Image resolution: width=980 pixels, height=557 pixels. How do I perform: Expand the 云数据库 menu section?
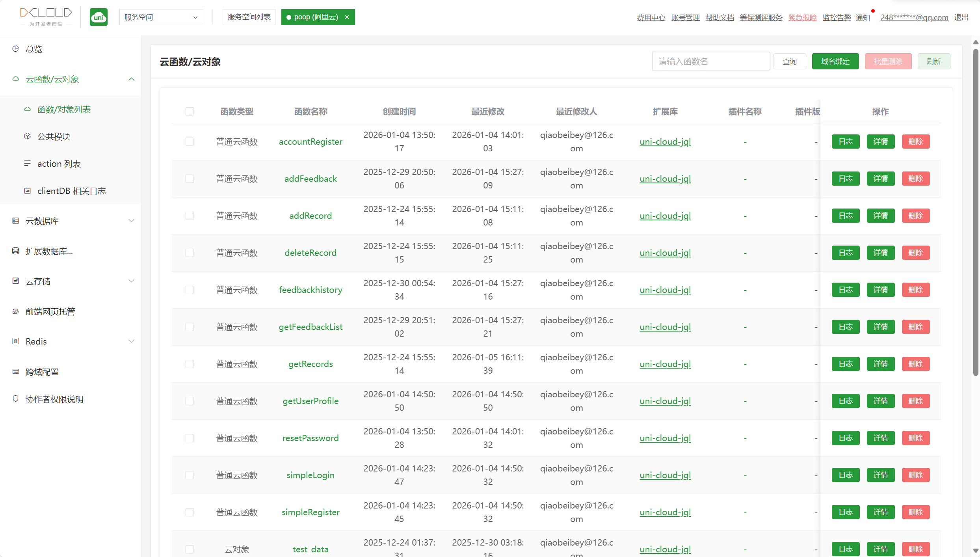click(131, 221)
